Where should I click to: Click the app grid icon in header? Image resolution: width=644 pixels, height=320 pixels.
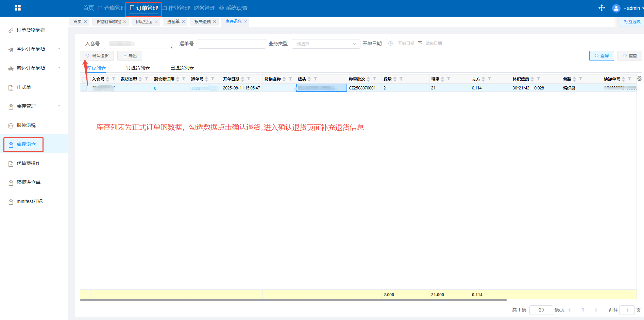pos(18,8)
